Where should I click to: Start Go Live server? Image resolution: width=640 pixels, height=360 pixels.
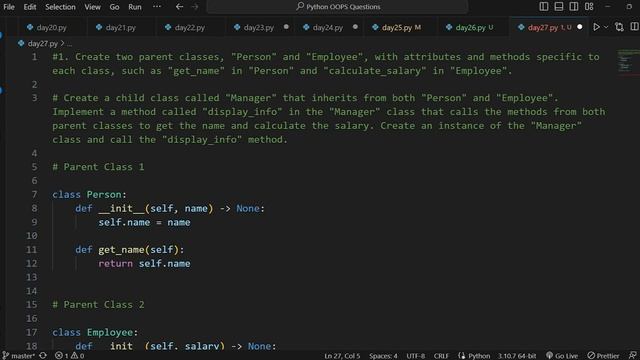coord(562,356)
